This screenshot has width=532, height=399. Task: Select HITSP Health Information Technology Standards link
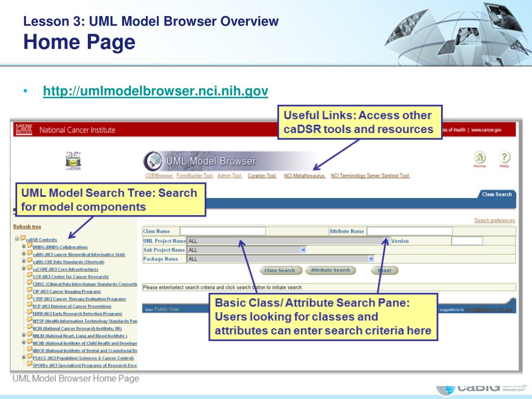(85, 321)
